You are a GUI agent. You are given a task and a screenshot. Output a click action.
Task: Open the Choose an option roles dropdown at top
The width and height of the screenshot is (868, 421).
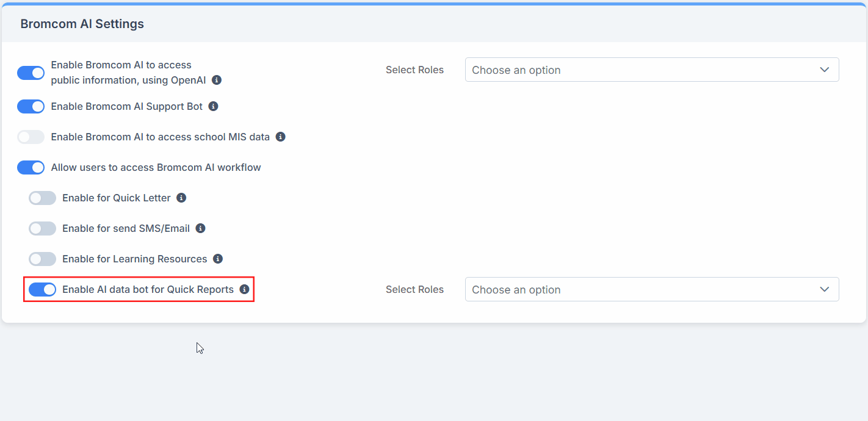tap(652, 70)
